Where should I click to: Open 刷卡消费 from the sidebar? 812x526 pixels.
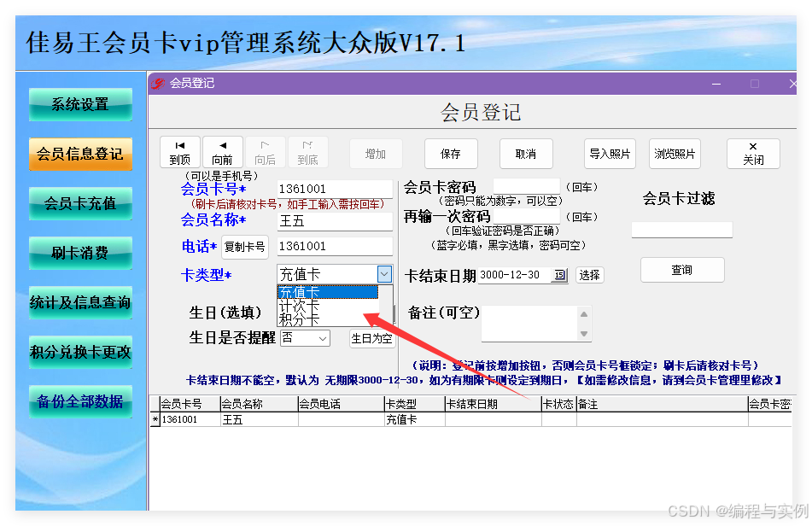80,253
